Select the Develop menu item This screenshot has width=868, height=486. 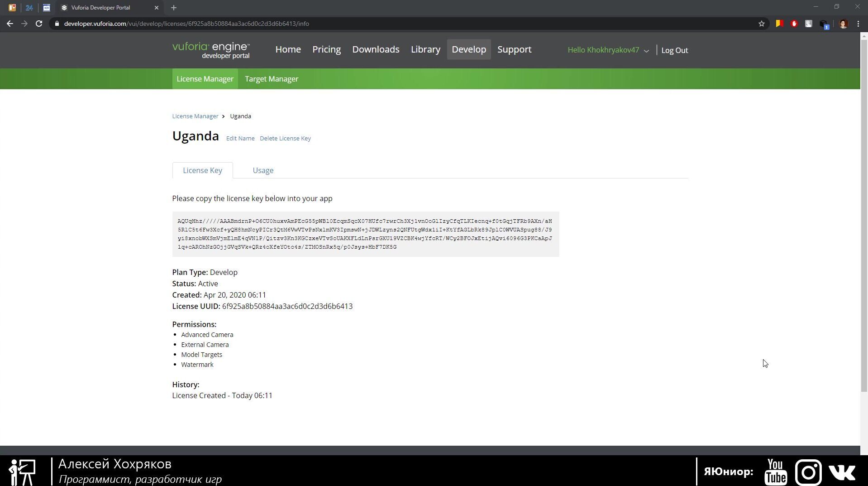click(469, 49)
